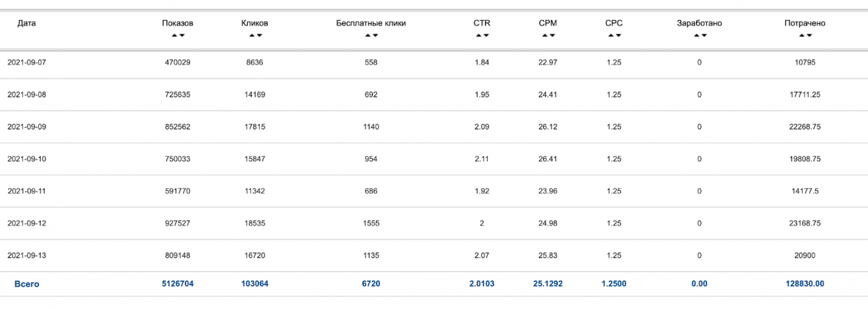Click total impressions value 5126704

tap(178, 284)
